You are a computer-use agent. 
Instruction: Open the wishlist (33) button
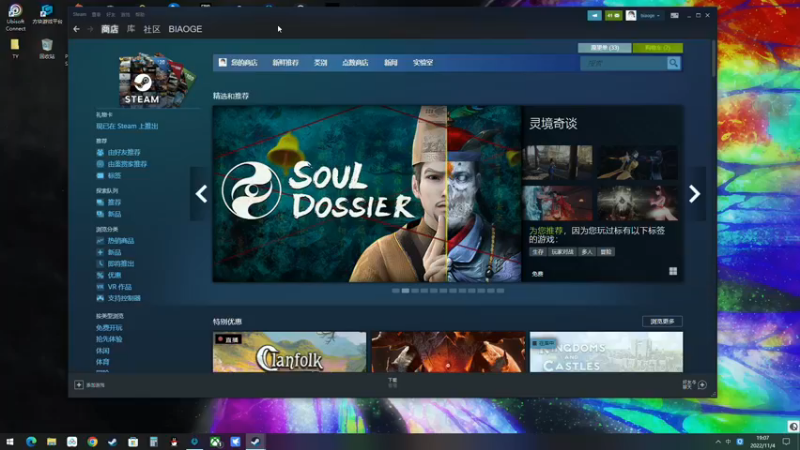pyautogui.click(x=605, y=48)
